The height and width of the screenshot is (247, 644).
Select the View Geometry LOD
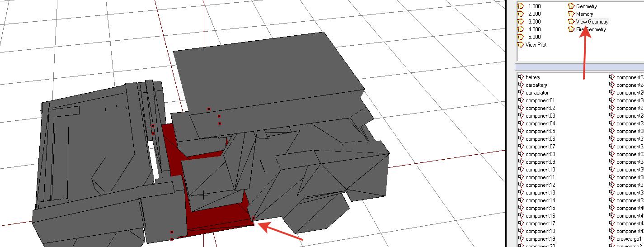(x=592, y=22)
